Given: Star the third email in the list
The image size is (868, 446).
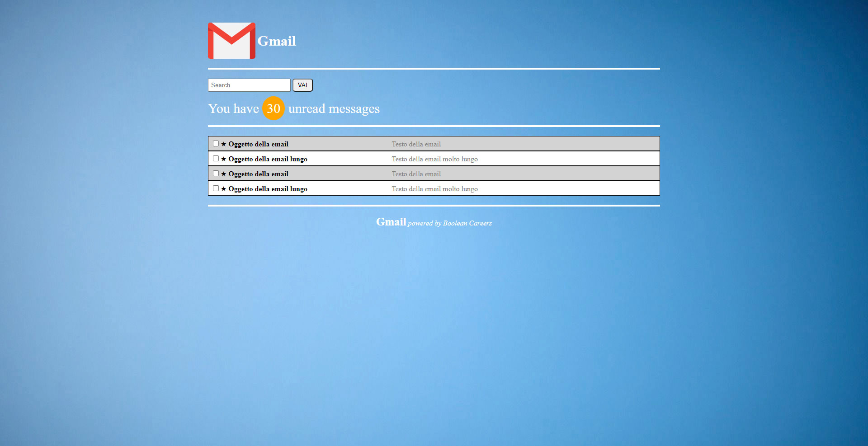Looking at the screenshot, I should [223, 174].
